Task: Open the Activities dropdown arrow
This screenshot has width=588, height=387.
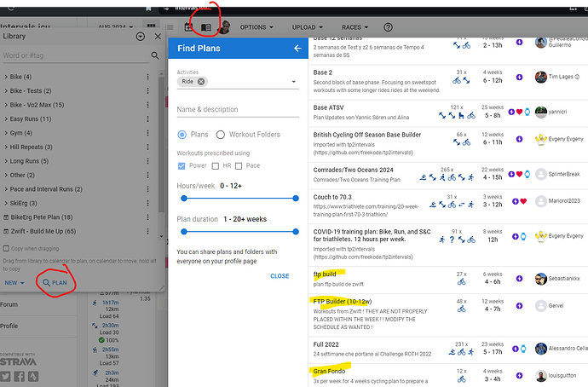Action: pos(294,81)
